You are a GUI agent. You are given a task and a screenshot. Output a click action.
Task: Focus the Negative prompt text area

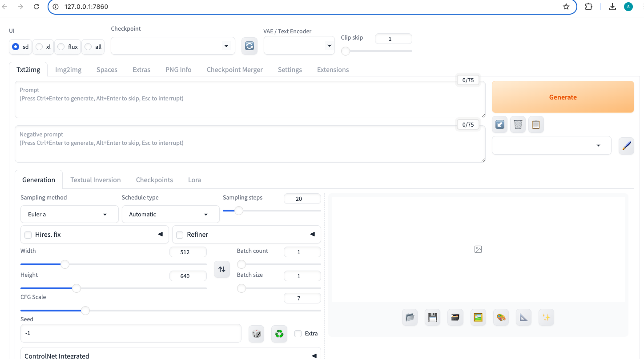[x=250, y=144]
